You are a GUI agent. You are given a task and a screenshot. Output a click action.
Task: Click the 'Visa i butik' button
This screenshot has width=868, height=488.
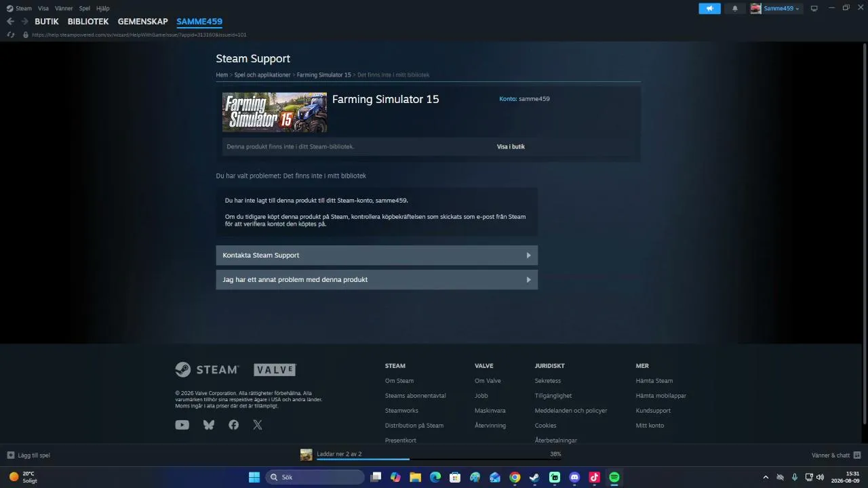point(511,146)
